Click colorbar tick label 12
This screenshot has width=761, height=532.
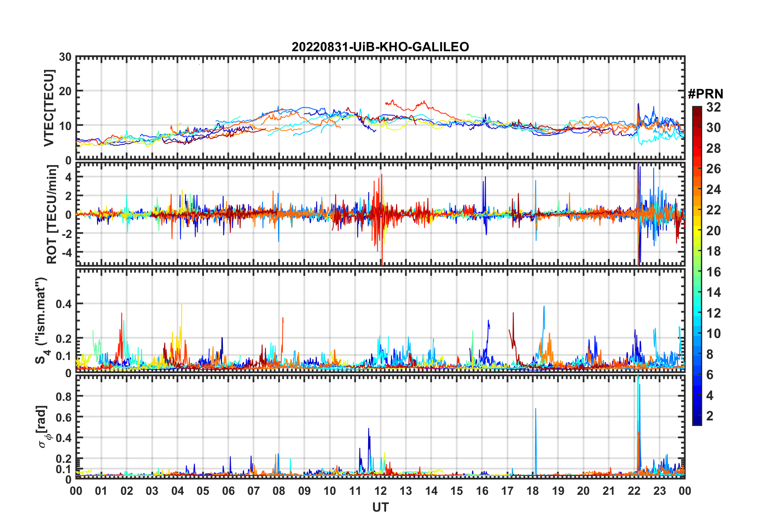coord(713,313)
